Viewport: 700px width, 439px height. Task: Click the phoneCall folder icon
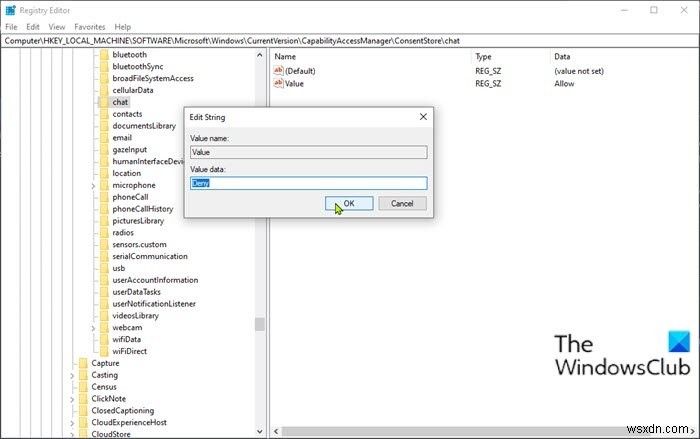[104, 197]
